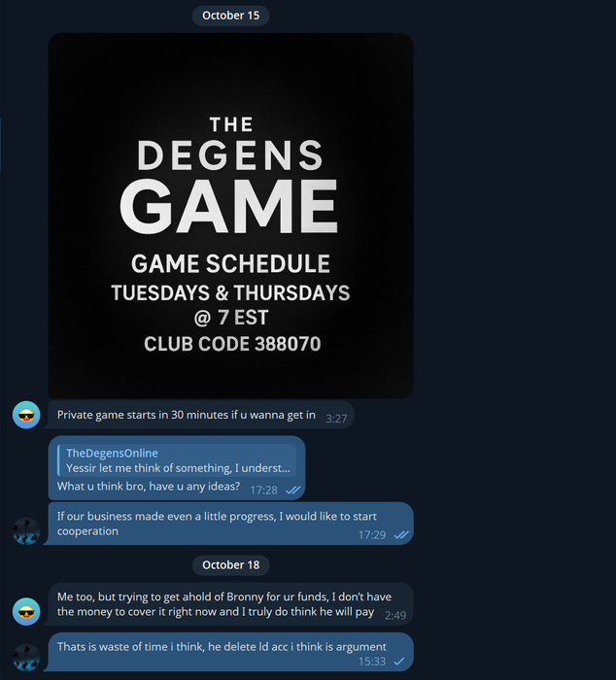This screenshot has height=680, width=616.
Task: Click the double-check read receipt at 17:28
Action: [293, 490]
